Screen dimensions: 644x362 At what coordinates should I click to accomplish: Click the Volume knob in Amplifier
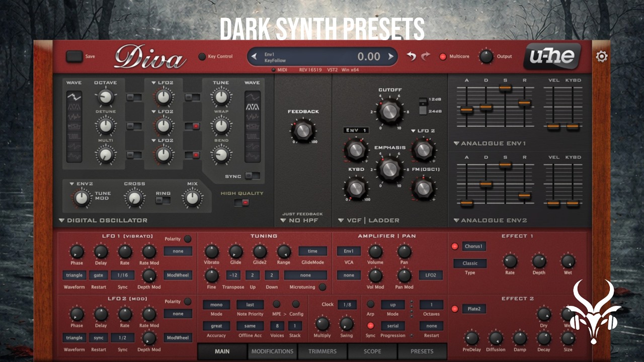click(375, 252)
